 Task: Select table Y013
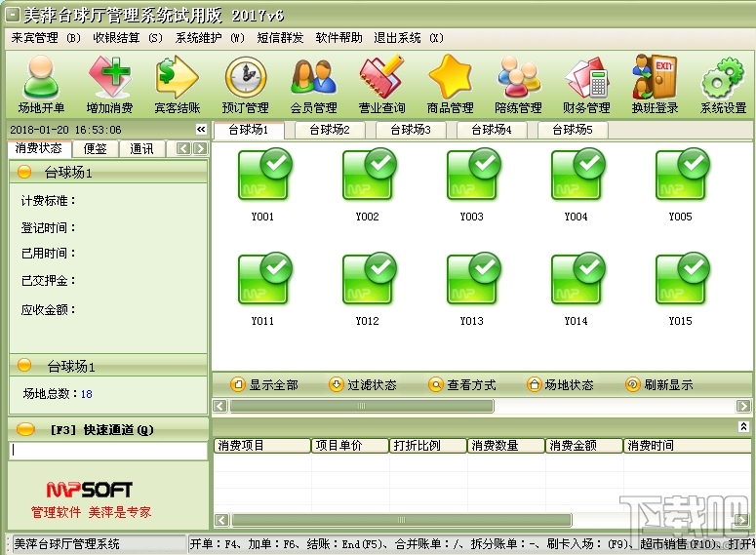[472, 290]
